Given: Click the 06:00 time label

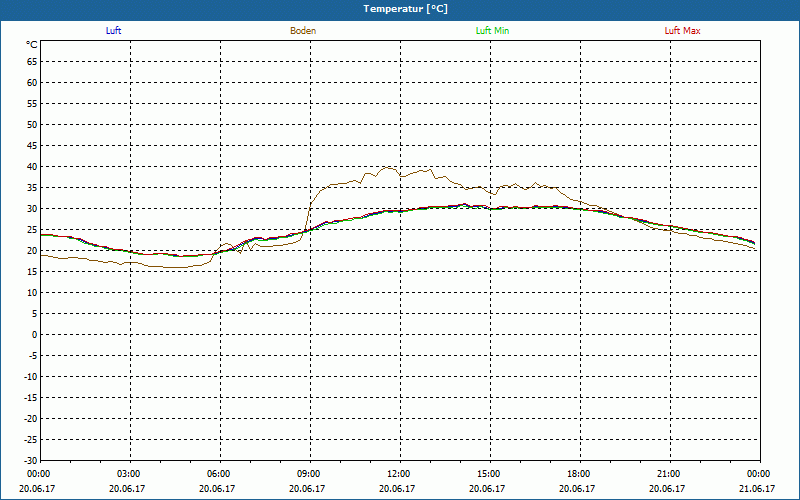Looking at the screenshot, I should [x=219, y=474].
